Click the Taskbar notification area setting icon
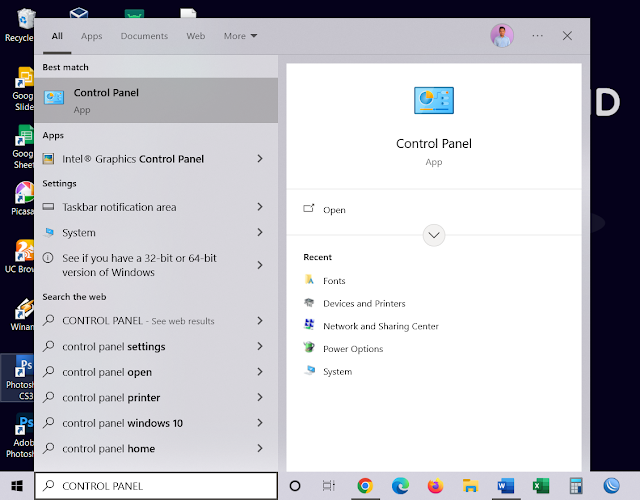This screenshot has width=640, height=500. pyautogui.click(x=49, y=207)
